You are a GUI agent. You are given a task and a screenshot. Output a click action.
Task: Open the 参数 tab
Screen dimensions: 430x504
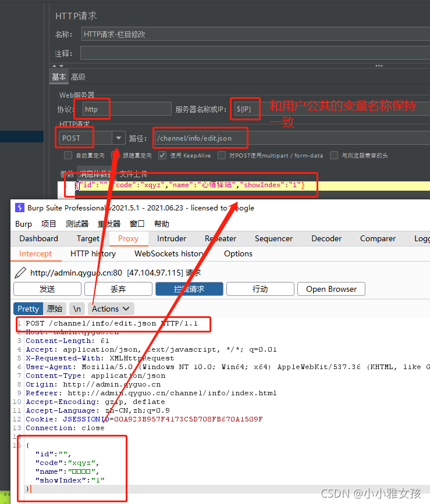(x=67, y=174)
